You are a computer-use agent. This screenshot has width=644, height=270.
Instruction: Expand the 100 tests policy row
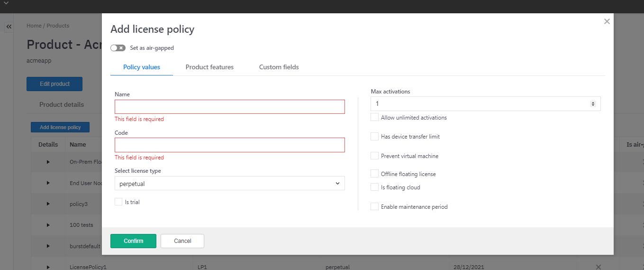point(48,225)
